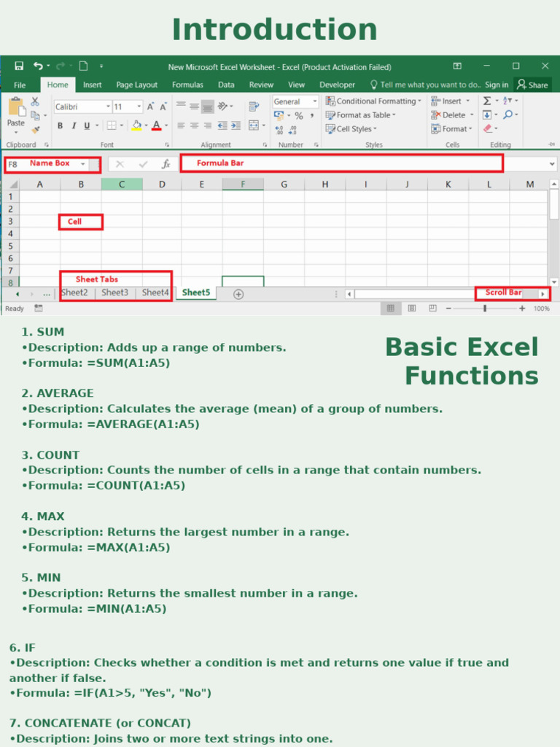Select the Sheet3 tab
Screen dimensions: 560x747
coord(114,293)
